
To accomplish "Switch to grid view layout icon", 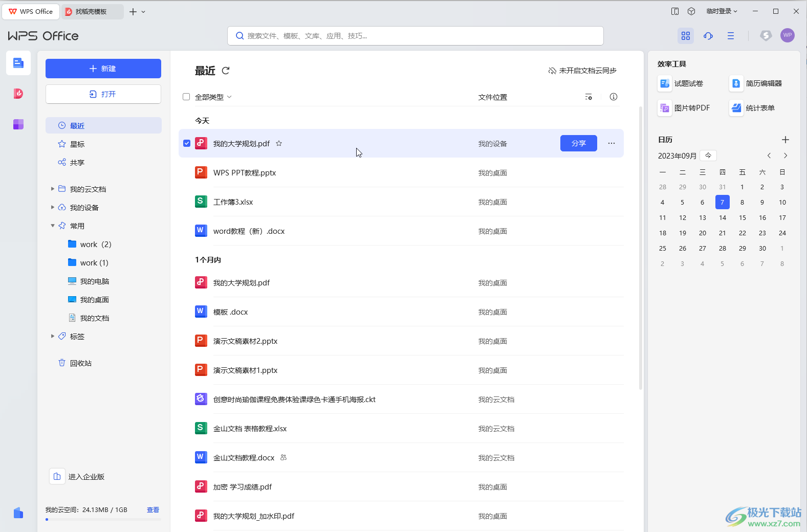I will [x=686, y=36].
